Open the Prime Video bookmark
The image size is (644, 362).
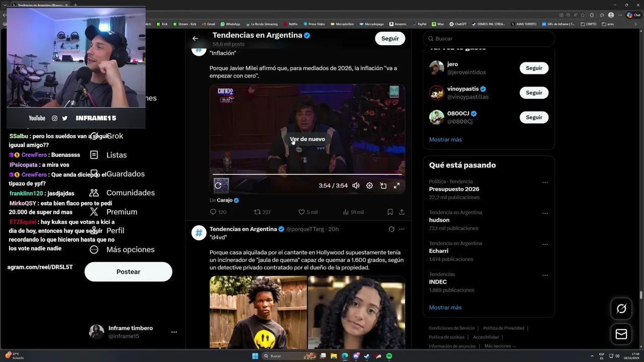[314, 24]
